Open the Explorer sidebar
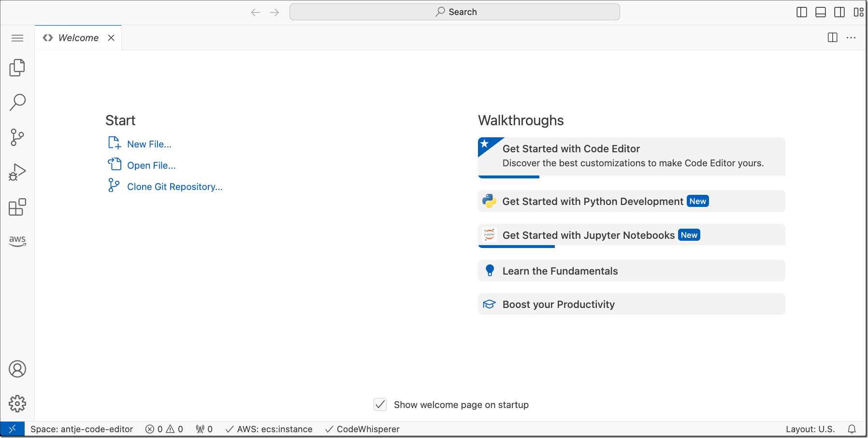The height and width of the screenshot is (438, 868). click(x=17, y=68)
